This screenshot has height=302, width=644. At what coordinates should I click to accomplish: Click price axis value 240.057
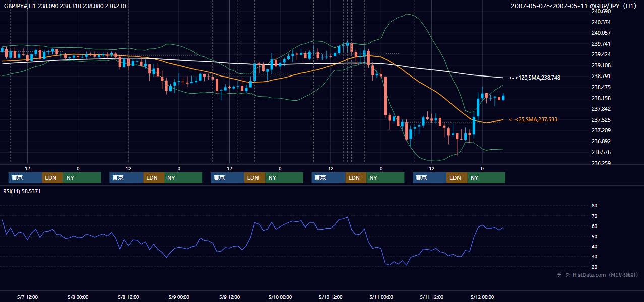601,33
